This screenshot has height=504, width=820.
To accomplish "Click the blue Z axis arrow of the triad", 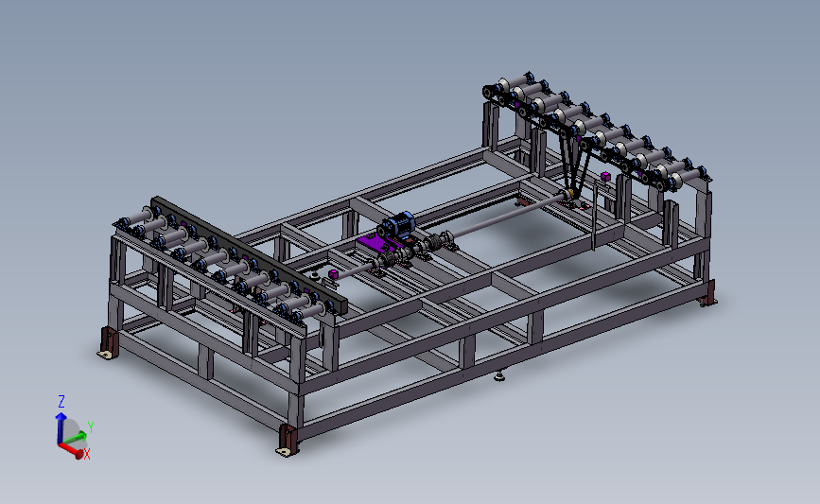I will click(x=61, y=427).
